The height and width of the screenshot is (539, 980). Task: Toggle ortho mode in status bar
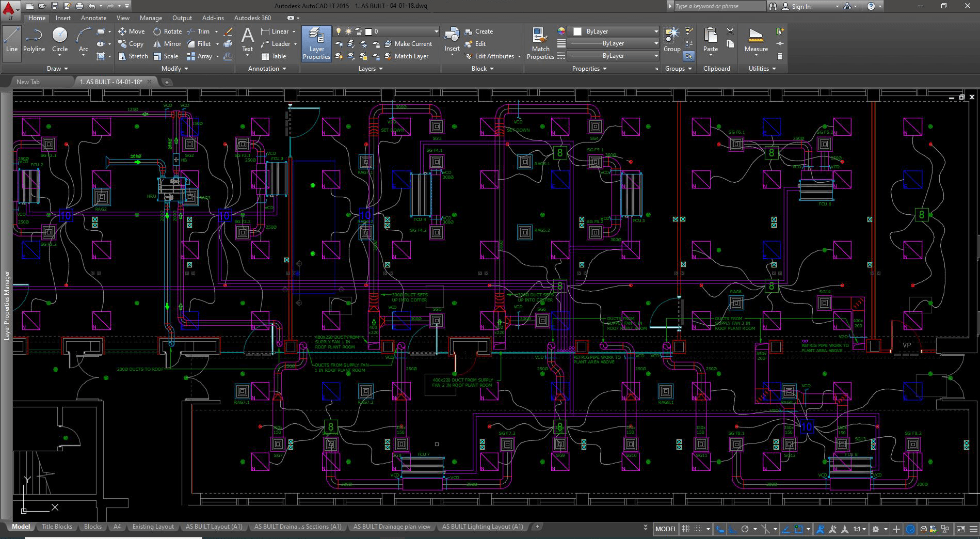click(x=732, y=529)
